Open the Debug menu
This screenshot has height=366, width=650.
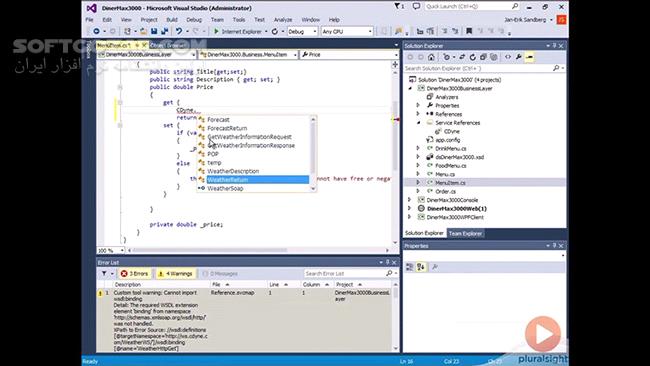(x=194, y=19)
